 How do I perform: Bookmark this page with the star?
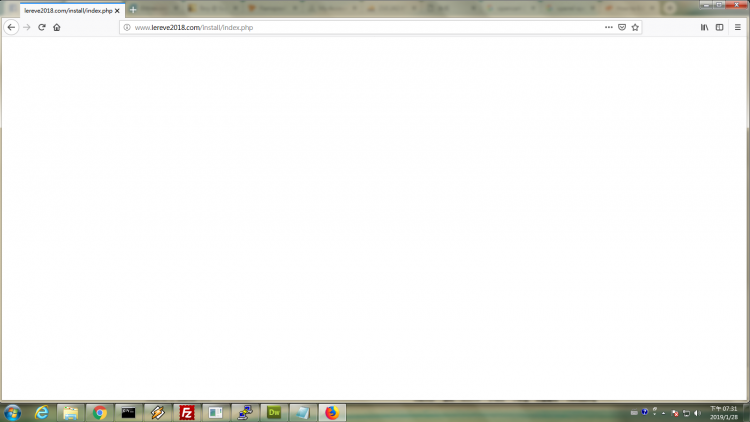pyautogui.click(x=635, y=27)
